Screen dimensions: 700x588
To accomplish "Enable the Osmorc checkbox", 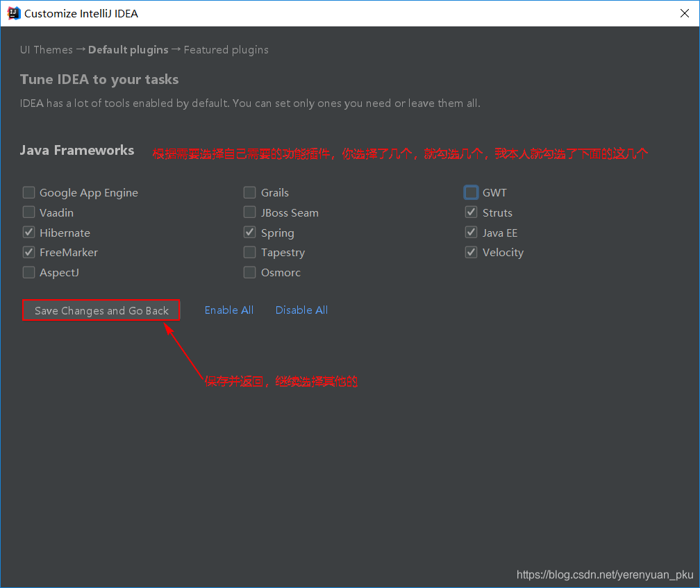I will (249, 272).
